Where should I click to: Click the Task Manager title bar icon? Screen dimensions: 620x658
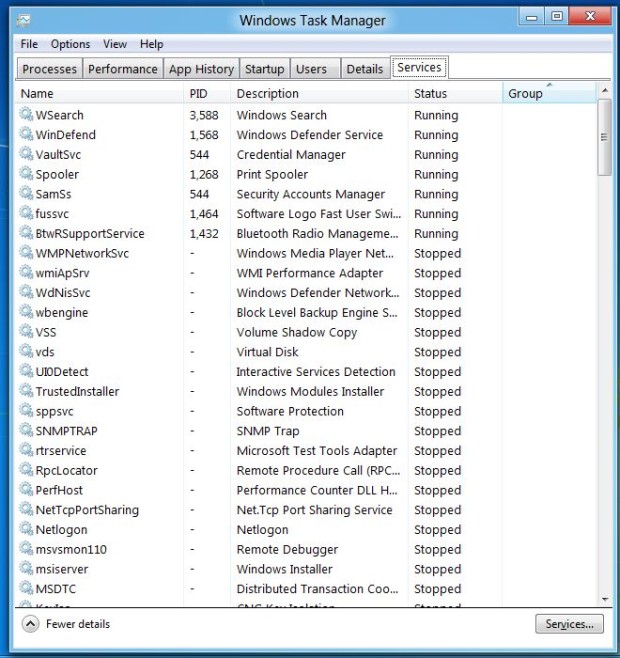pyautogui.click(x=24, y=20)
